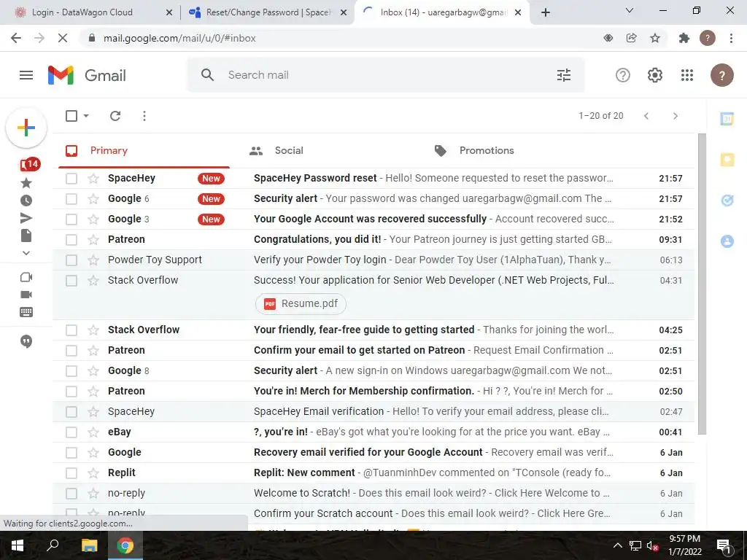Star the Welcome to Scratch email
This screenshot has height=560, width=747.
(x=93, y=494)
